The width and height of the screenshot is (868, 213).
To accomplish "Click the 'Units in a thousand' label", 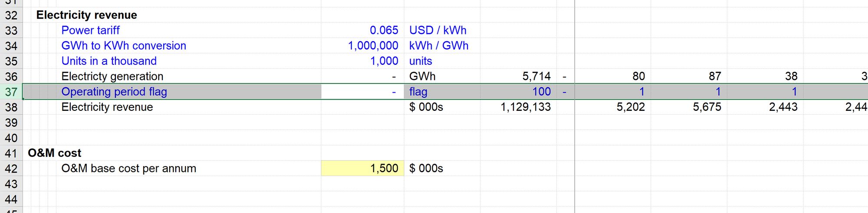I will pyautogui.click(x=109, y=61).
